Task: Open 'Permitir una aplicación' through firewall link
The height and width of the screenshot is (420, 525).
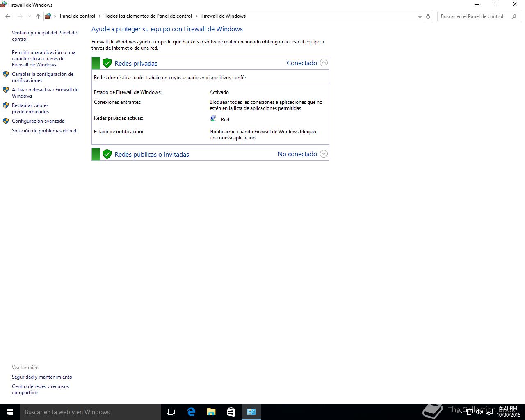Action: (x=43, y=59)
